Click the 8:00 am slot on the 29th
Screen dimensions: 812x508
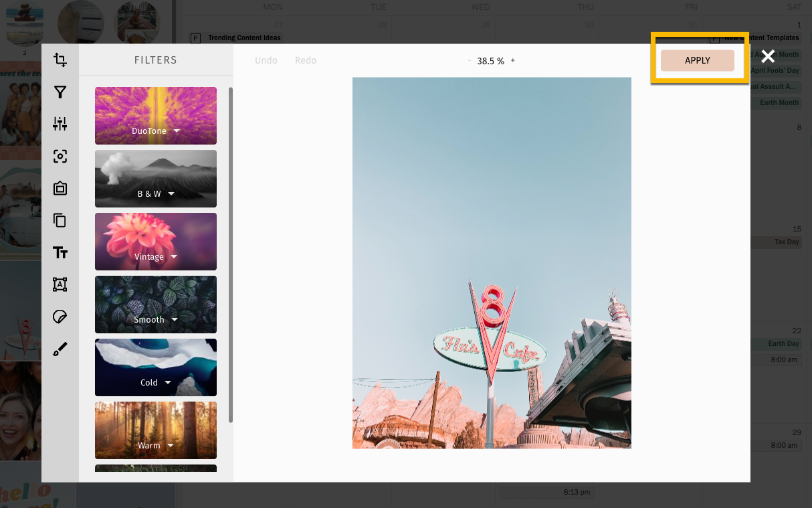click(x=776, y=445)
